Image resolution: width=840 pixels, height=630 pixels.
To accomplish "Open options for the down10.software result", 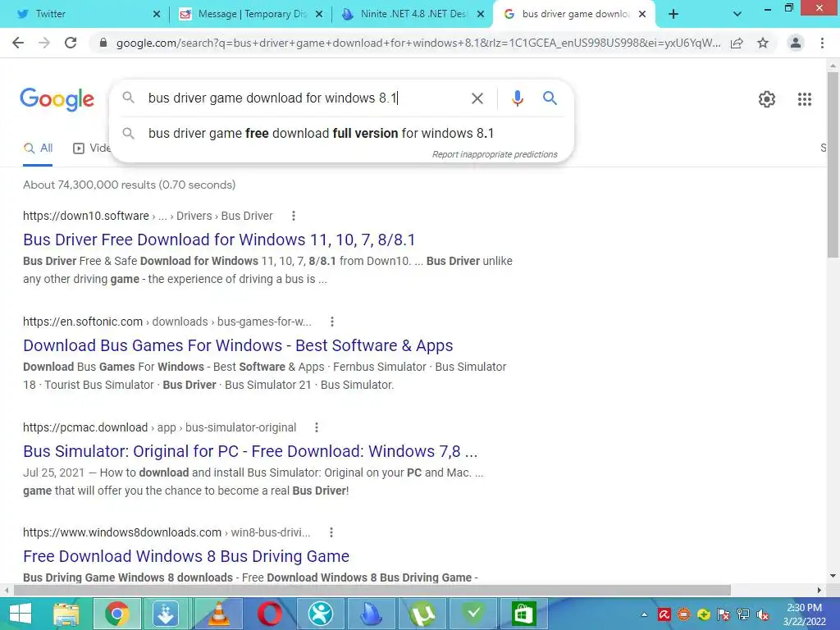I will coord(293,216).
